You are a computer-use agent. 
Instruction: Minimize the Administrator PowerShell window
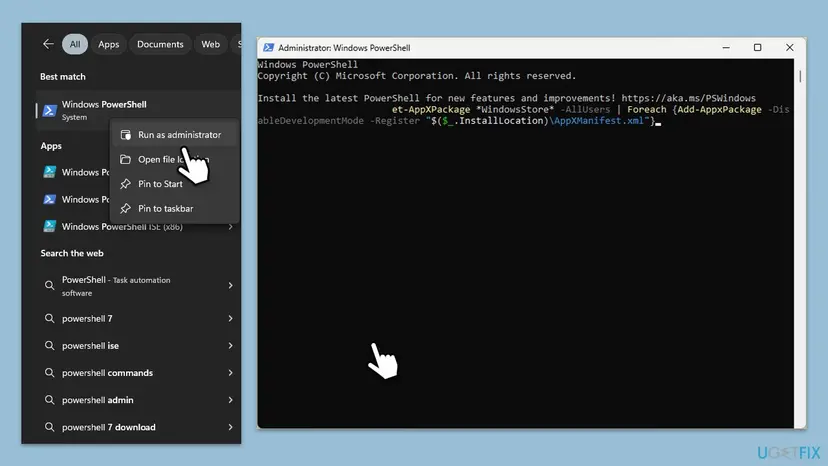pyautogui.click(x=726, y=48)
